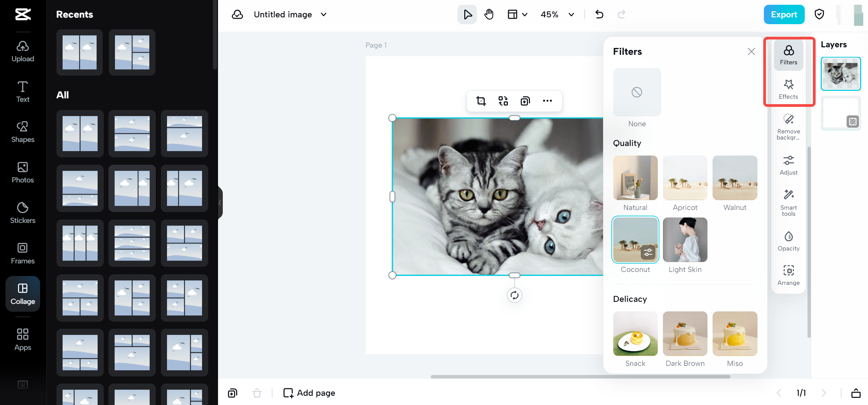Select the crop tool in floating toolbar
Viewport: 868px width, 405px height.
click(x=481, y=101)
